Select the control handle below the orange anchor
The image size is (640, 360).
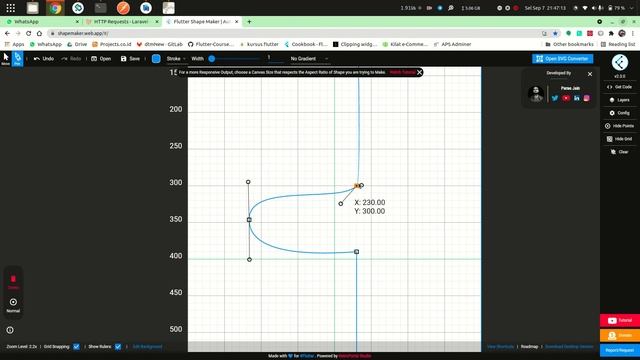tap(341, 204)
